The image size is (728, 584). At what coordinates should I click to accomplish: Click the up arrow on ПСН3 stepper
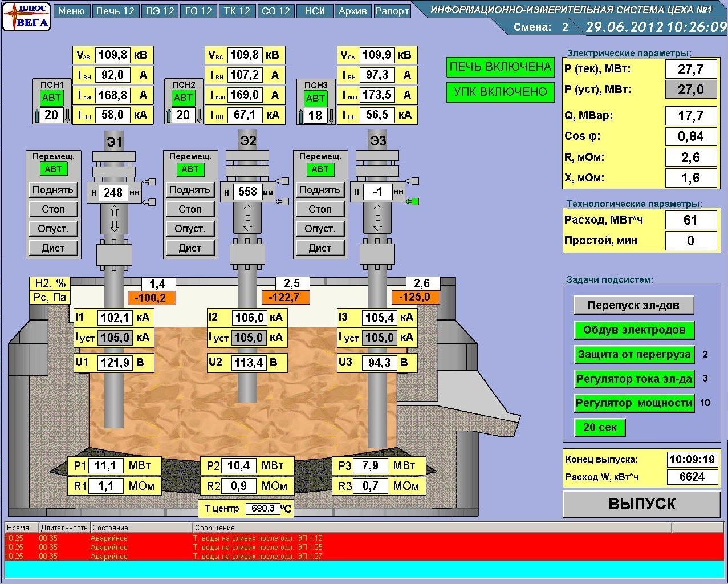(300, 116)
